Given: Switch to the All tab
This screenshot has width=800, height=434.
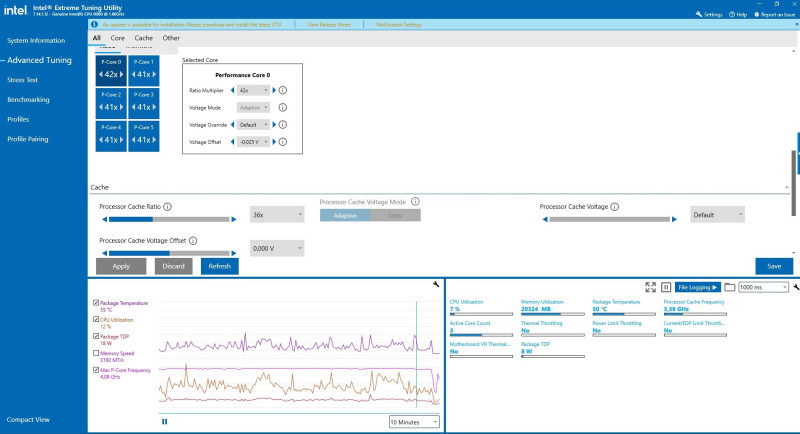Looking at the screenshot, I should pos(96,38).
